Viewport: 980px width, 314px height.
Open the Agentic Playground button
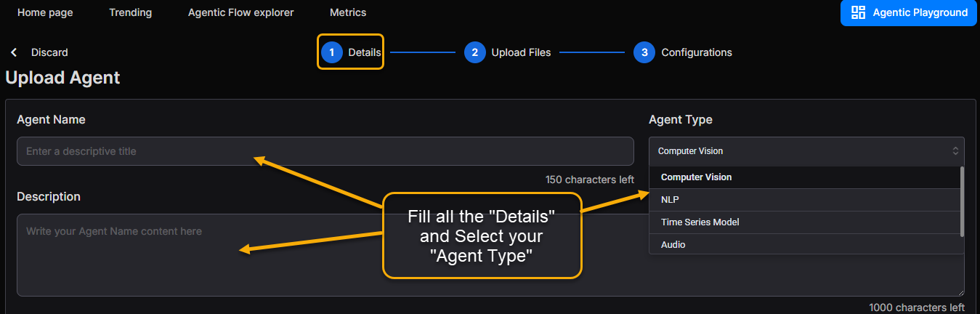[x=908, y=12]
